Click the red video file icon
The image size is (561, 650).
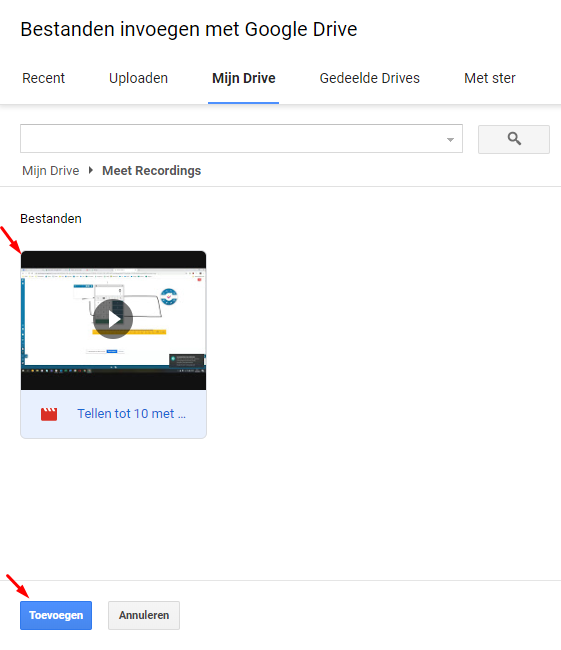pos(49,414)
